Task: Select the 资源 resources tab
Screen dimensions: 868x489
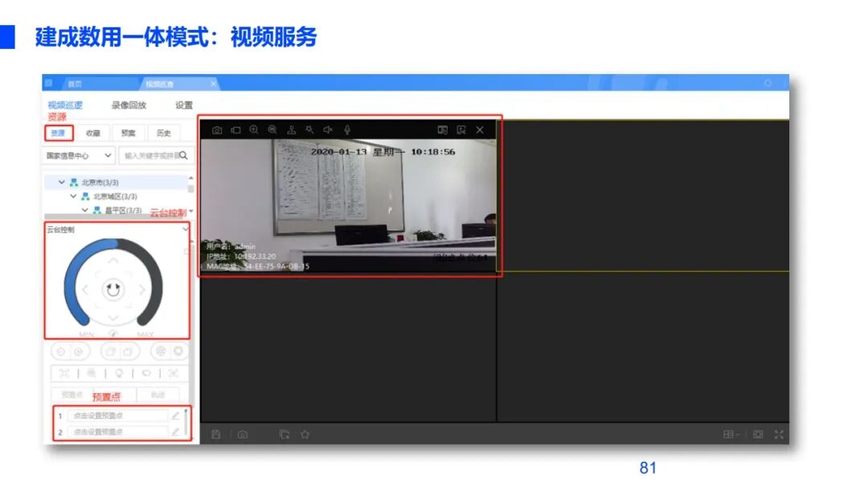Action: (58, 133)
